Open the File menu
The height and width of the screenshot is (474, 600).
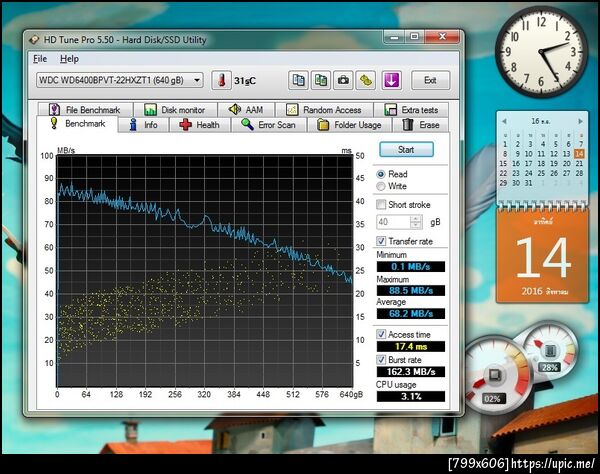[x=40, y=59]
